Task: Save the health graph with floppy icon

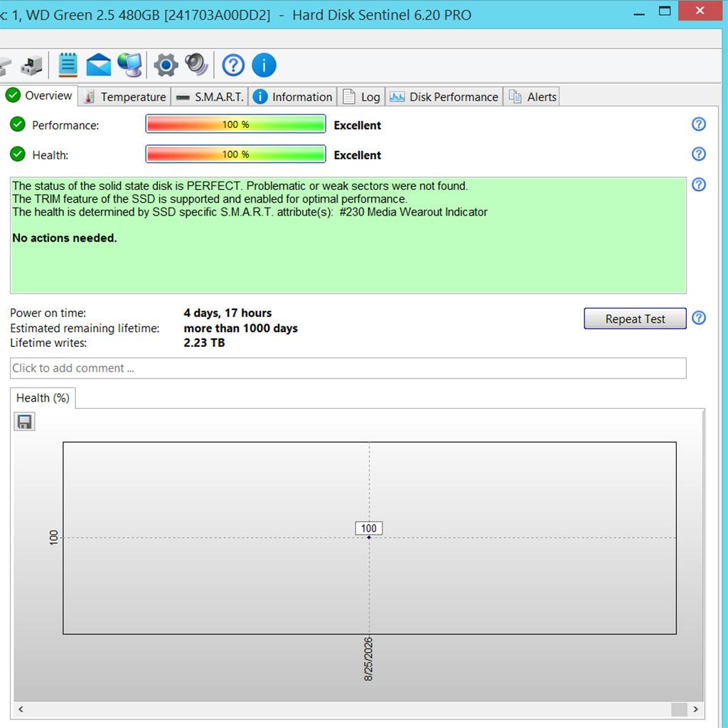Action: (x=24, y=422)
